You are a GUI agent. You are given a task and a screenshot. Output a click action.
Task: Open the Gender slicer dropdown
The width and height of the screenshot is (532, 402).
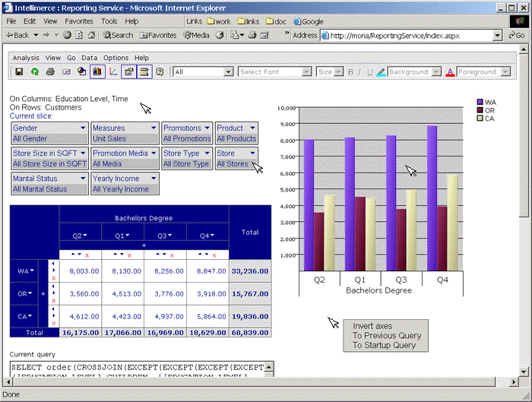(x=83, y=128)
